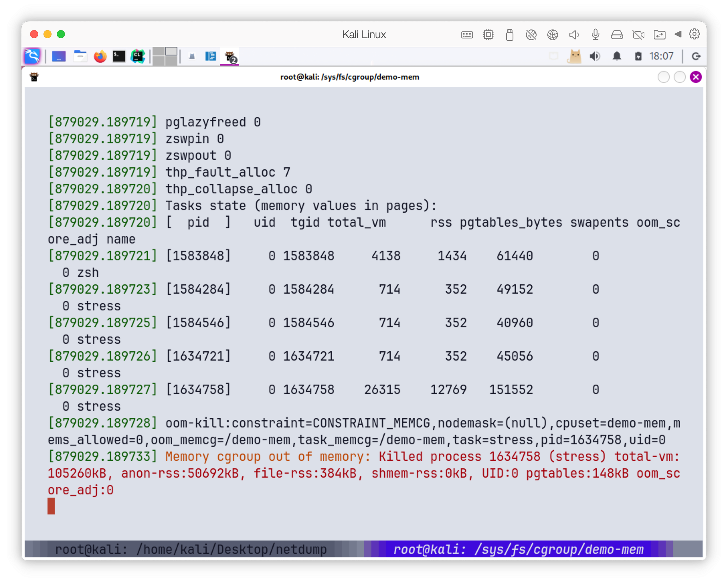Select the /sys/fs/cgroup/demo-mem tab

[519, 549]
